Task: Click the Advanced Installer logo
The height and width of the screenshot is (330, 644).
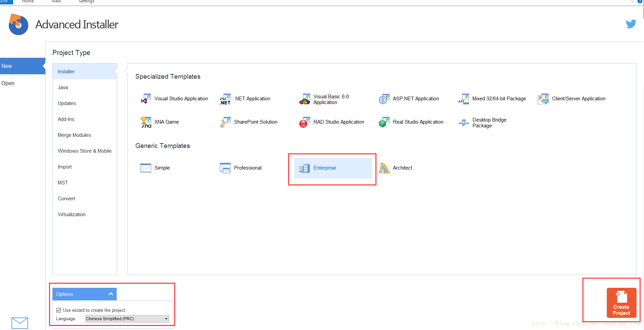Action: (x=18, y=24)
